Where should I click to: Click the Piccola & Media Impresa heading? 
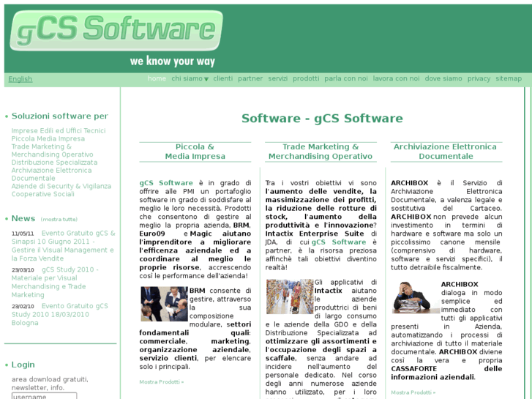195,152
